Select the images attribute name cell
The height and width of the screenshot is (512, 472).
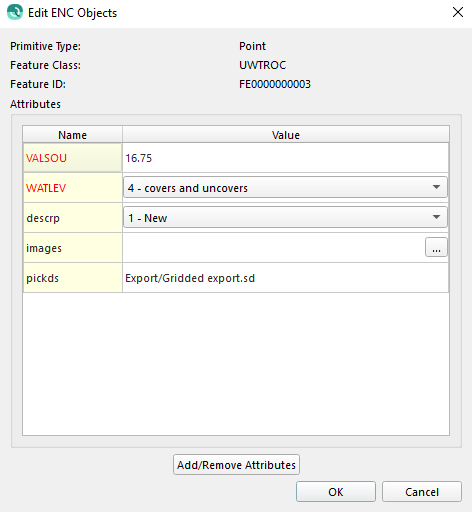(x=72, y=248)
